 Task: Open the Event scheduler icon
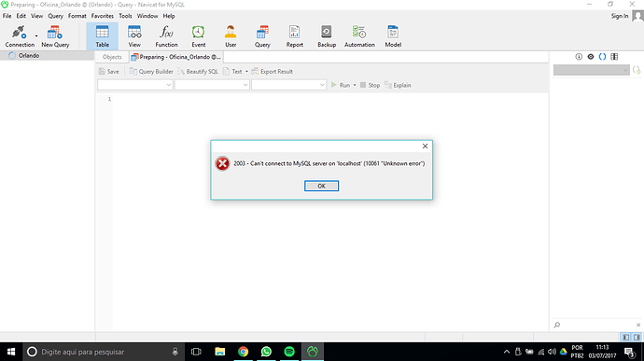click(199, 36)
